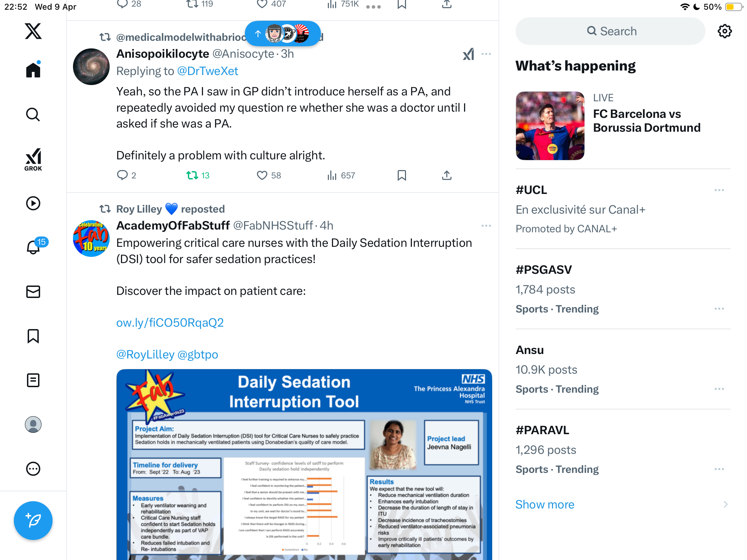
Task: Open Grok from the sidebar
Action: (33, 159)
